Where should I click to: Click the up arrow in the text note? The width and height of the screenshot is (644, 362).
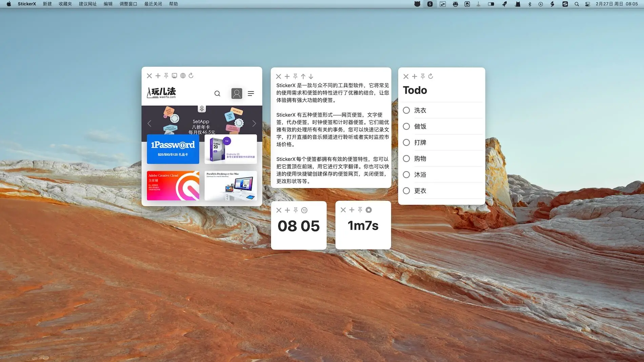tap(303, 77)
